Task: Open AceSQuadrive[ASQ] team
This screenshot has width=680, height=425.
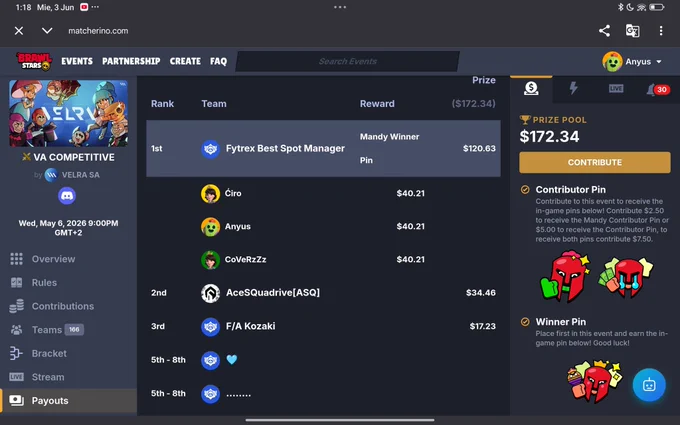Action: tap(273, 293)
